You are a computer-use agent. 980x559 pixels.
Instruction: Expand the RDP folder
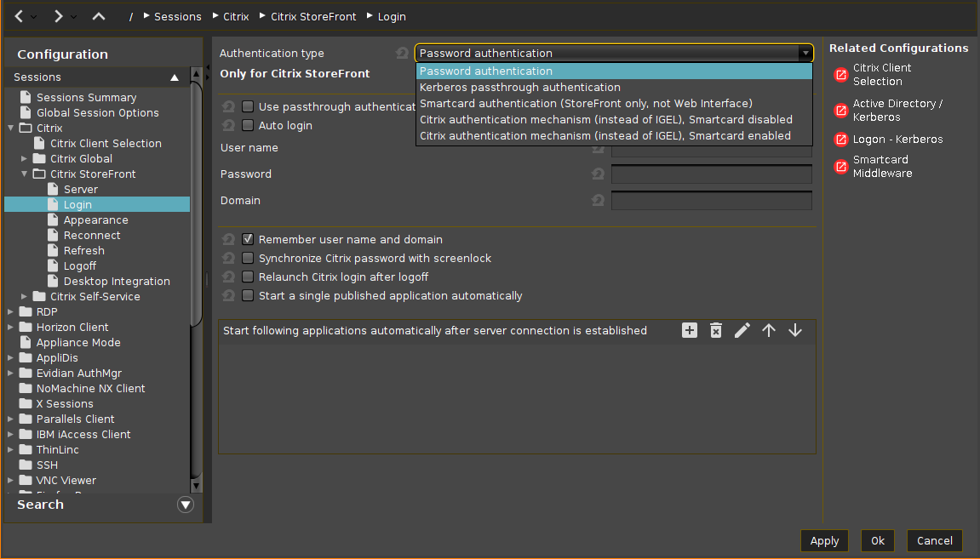click(x=9, y=311)
